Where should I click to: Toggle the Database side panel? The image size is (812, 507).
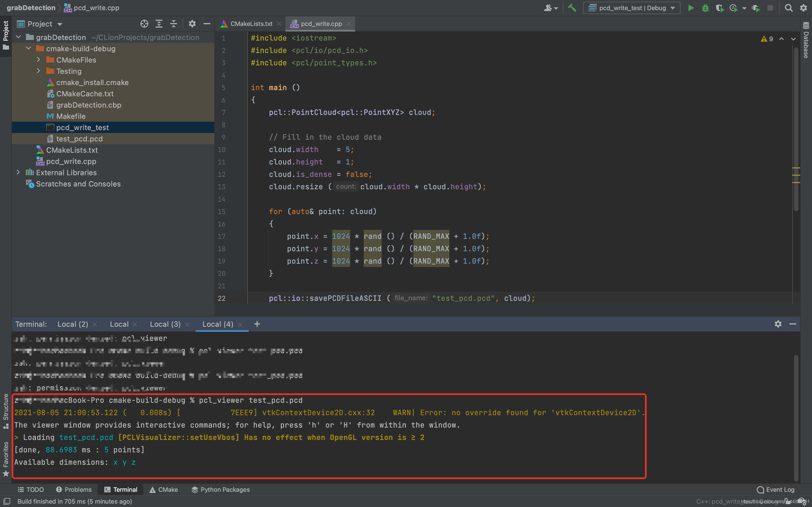point(806,40)
